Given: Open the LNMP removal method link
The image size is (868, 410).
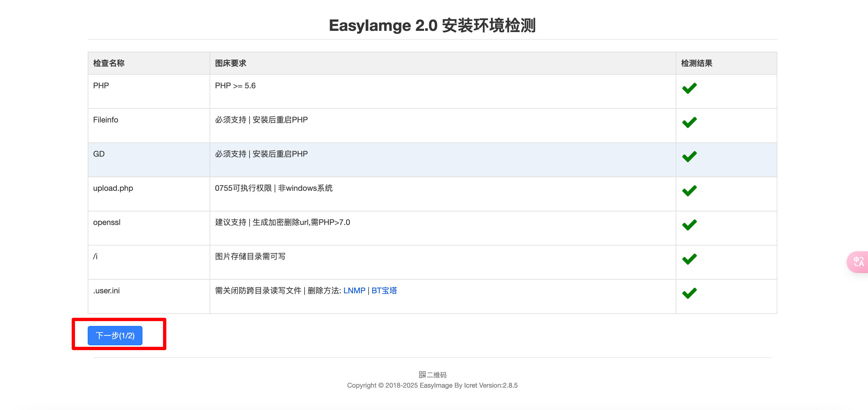Looking at the screenshot, I should (354, 290).
